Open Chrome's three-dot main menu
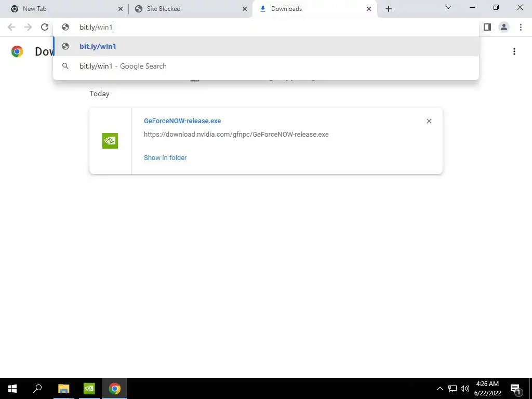Image resolution: width=532 pixels, height=399 pixels. (521, 27)
